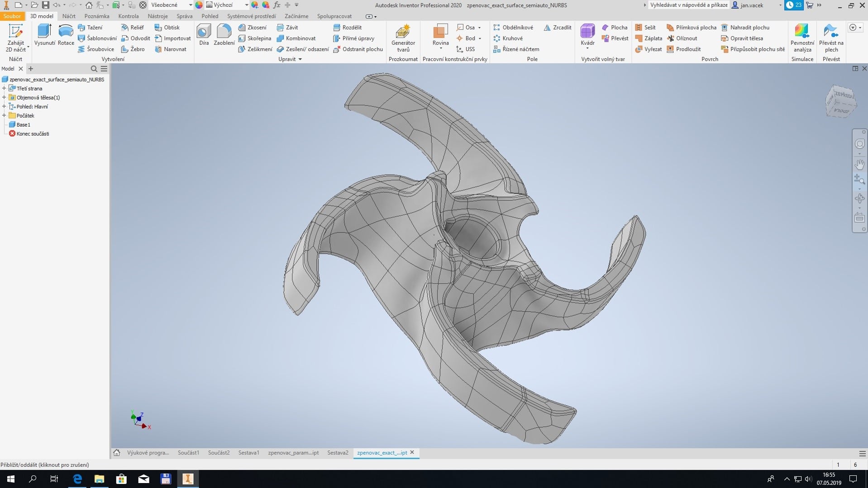The width and height of the screenshot is (868, 488).
Task: Select the Vysunutí extrude tool
Action: [44, 35]
